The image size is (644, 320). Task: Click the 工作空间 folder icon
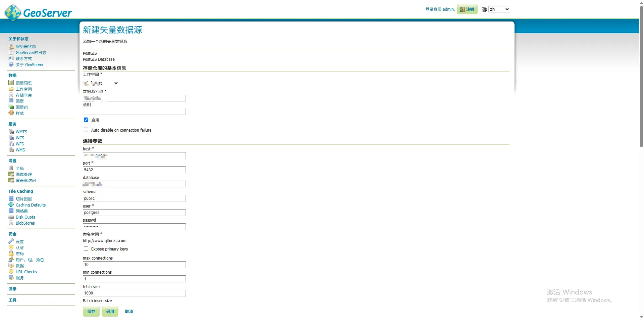pos(11,89)
